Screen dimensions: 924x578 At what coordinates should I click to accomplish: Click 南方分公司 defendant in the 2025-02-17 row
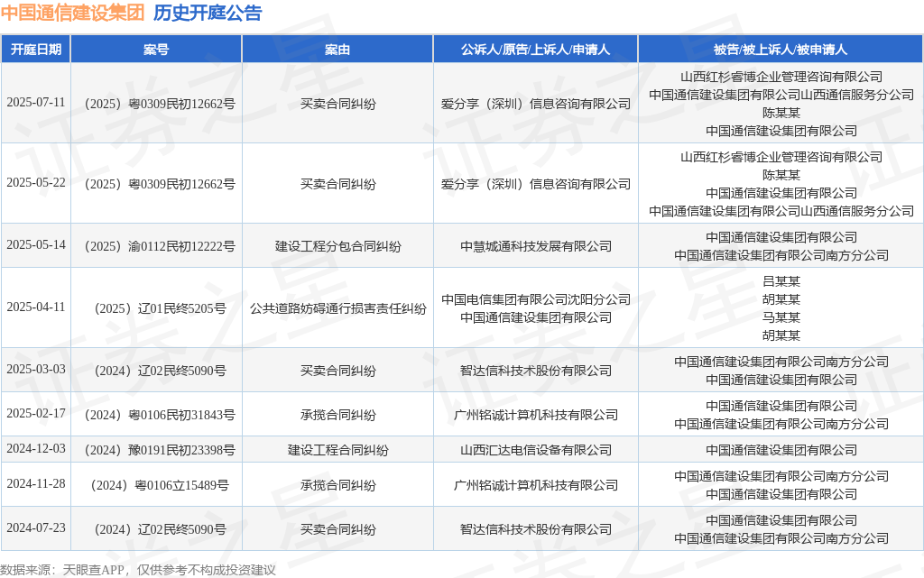(x=781, y=425)
